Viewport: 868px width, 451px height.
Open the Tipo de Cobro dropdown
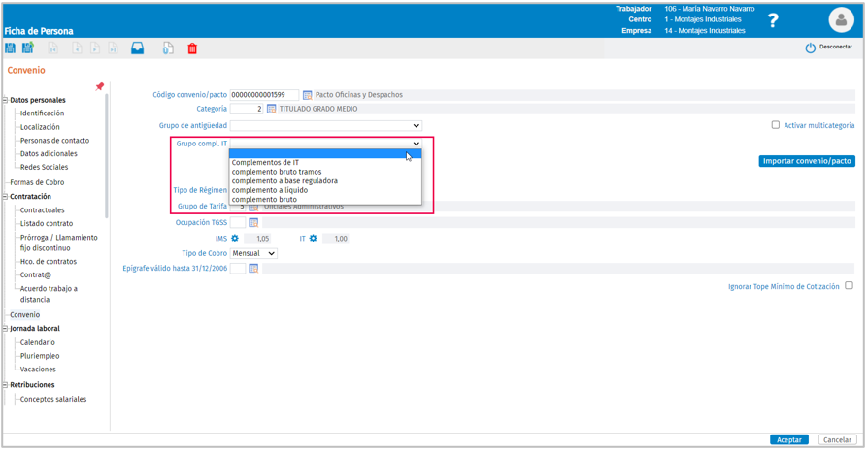tap(253, 254)
